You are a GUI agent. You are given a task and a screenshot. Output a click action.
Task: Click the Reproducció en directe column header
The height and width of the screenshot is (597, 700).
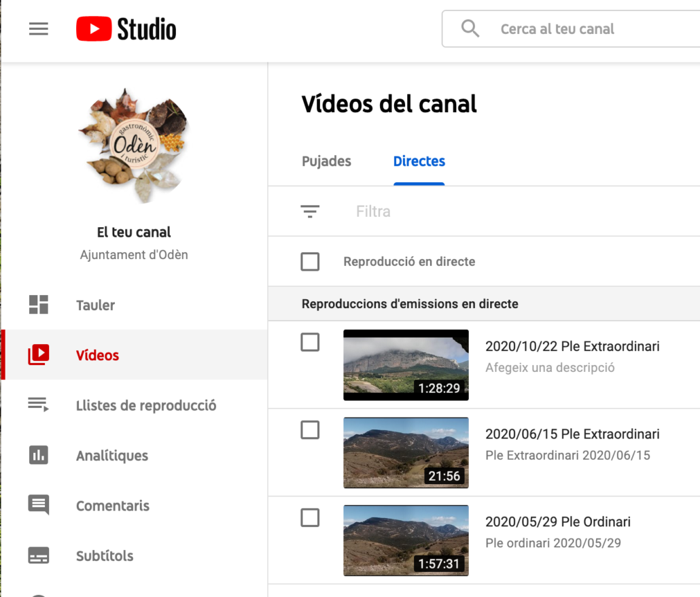(409, 262)
